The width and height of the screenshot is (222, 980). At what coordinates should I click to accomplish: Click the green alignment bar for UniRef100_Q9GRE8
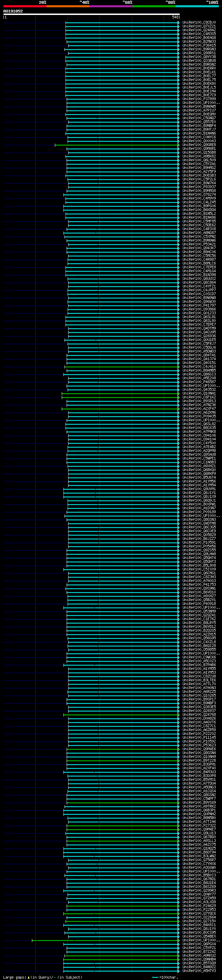point(117,145)
